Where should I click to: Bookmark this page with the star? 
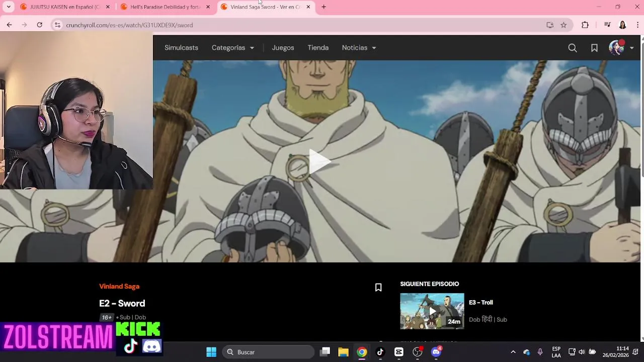563,25
